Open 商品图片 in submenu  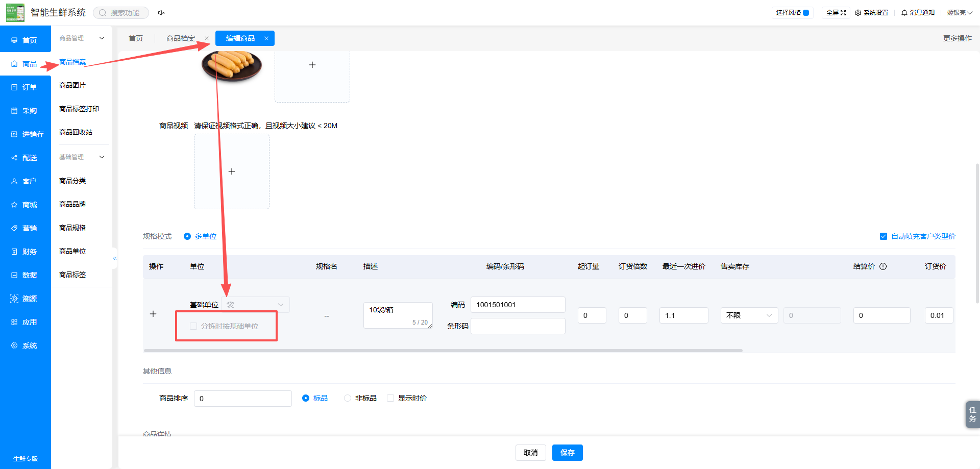[x=72, y=85]
